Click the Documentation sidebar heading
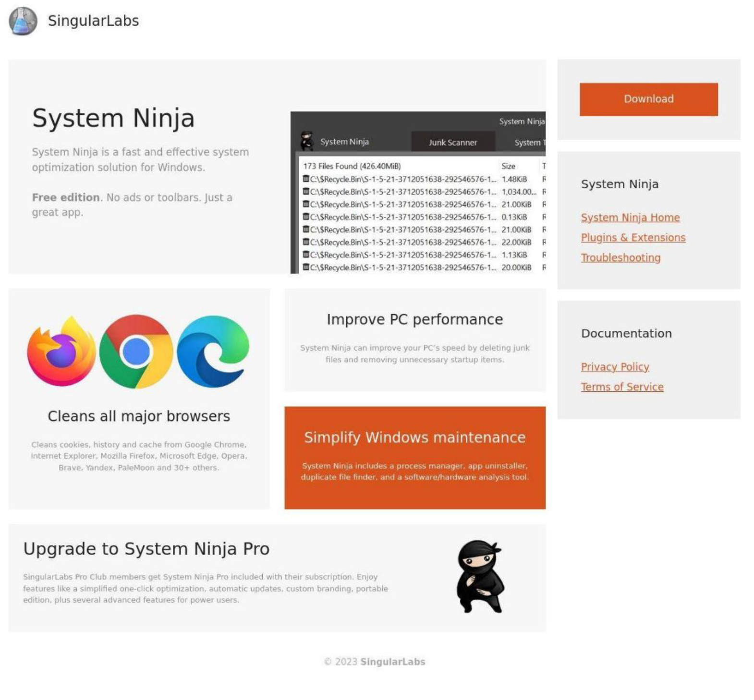The width and height of the screenshot is (754, 700). (626, 333)
